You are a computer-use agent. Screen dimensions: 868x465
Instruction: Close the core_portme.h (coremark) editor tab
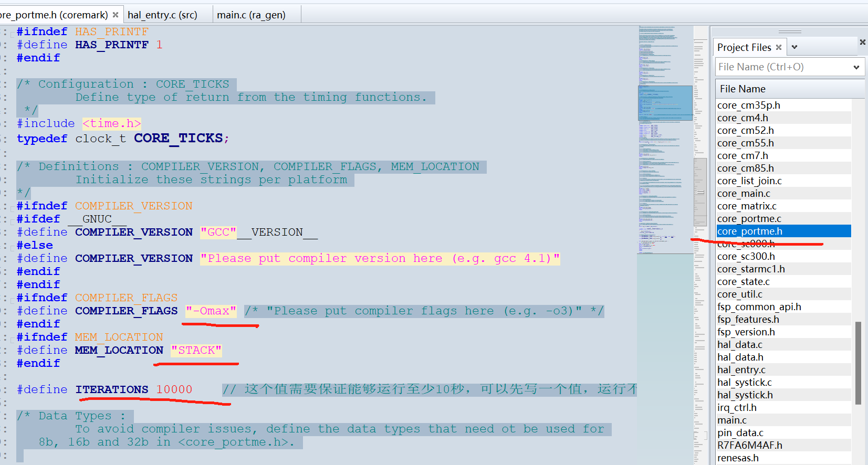116,15
